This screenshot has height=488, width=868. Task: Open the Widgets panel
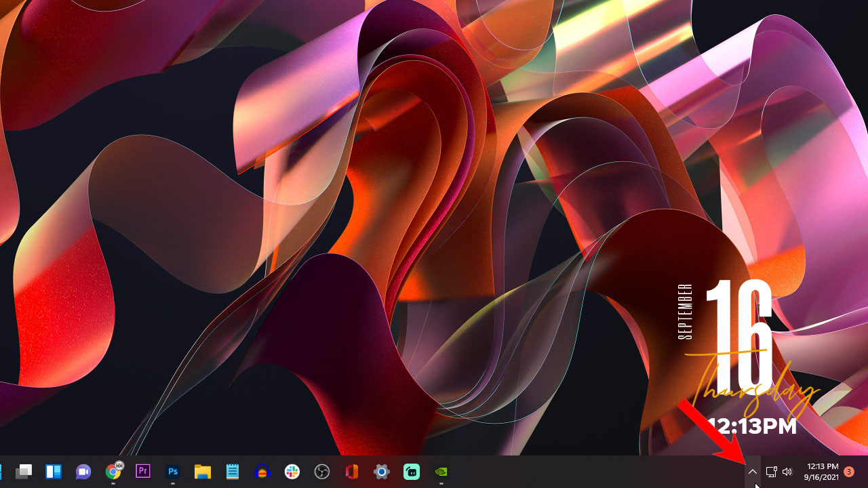tap(53, 471)
